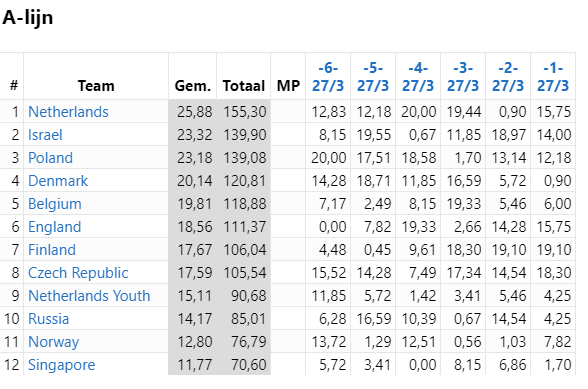Image resolution: width=588 pixels, height=389 pixels.
Task: Open round -1- 27/3 header link
Action: (553, 77)
